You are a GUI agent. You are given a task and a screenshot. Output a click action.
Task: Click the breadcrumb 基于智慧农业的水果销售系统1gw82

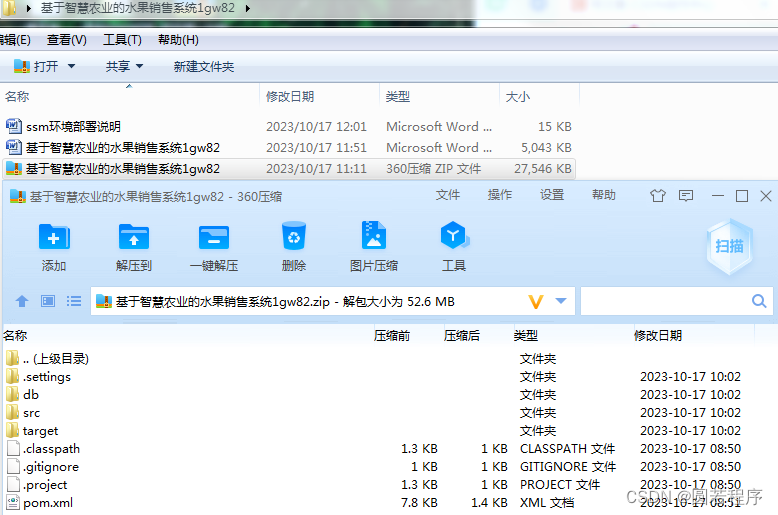[137, 8]
